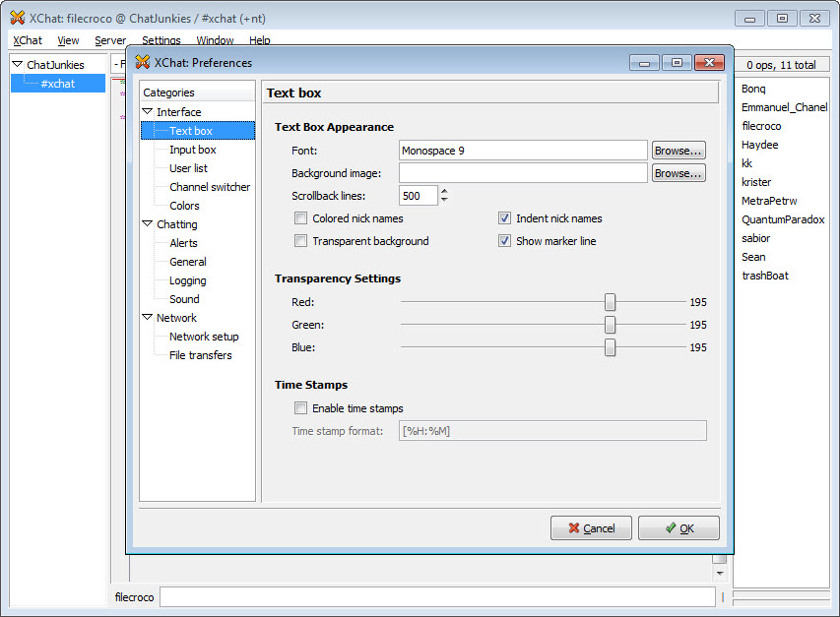The width and height of the screenshot is (840, 617).
Task: Enable Colored nick names checkbox
Action: point(301,218)
